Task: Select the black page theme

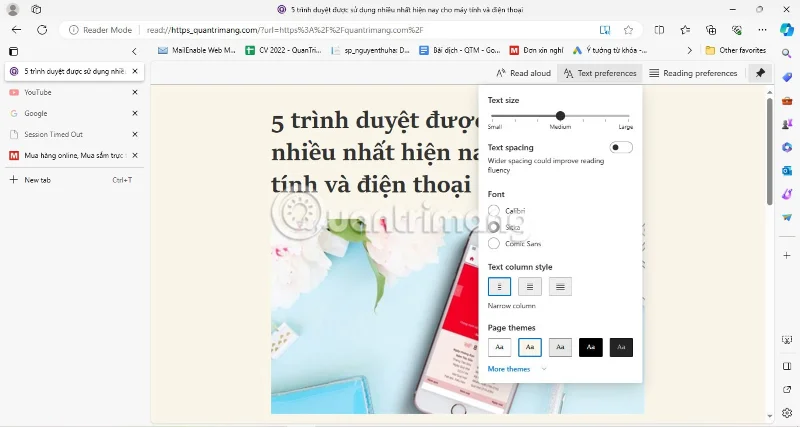Action: coord(591,347)
